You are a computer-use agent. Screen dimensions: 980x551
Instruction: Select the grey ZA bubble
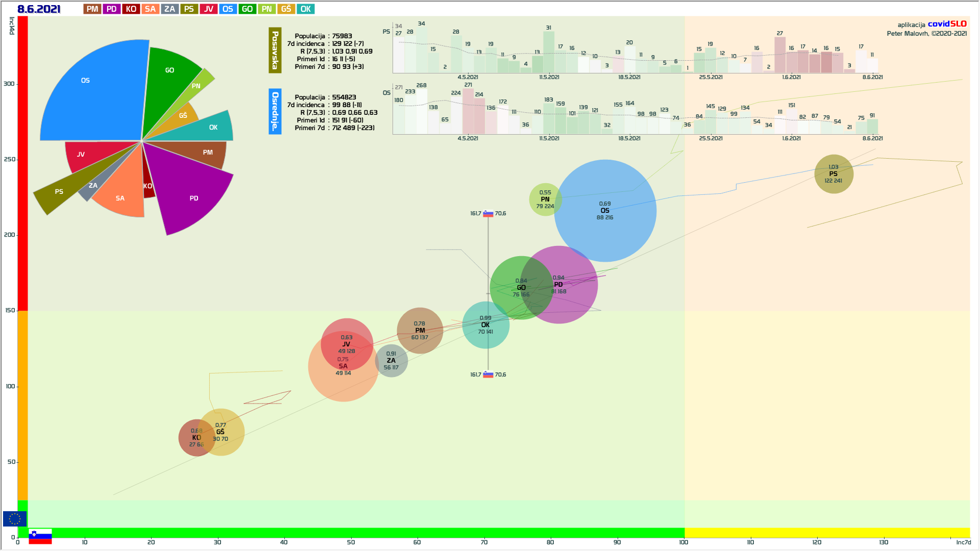coord(391,360)
